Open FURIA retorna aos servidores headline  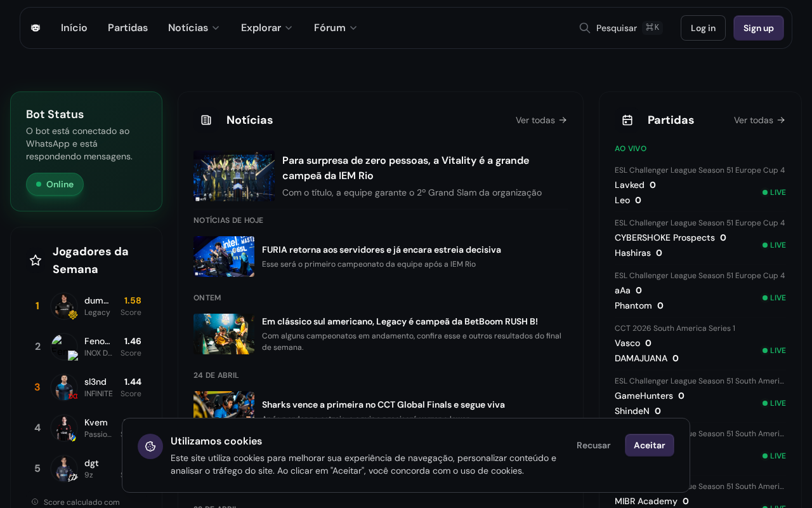point(381,250)
